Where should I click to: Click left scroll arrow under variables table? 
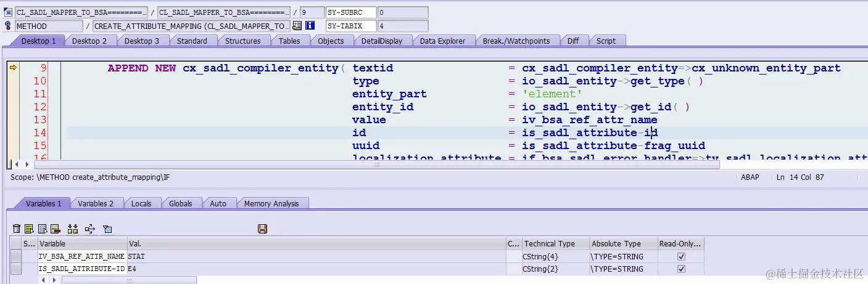click(x=44, y=280)
